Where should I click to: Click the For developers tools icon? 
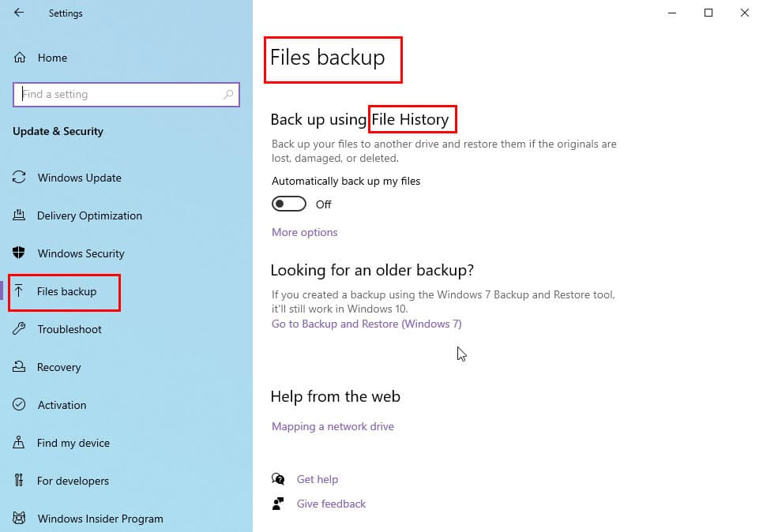pos(19,481)
